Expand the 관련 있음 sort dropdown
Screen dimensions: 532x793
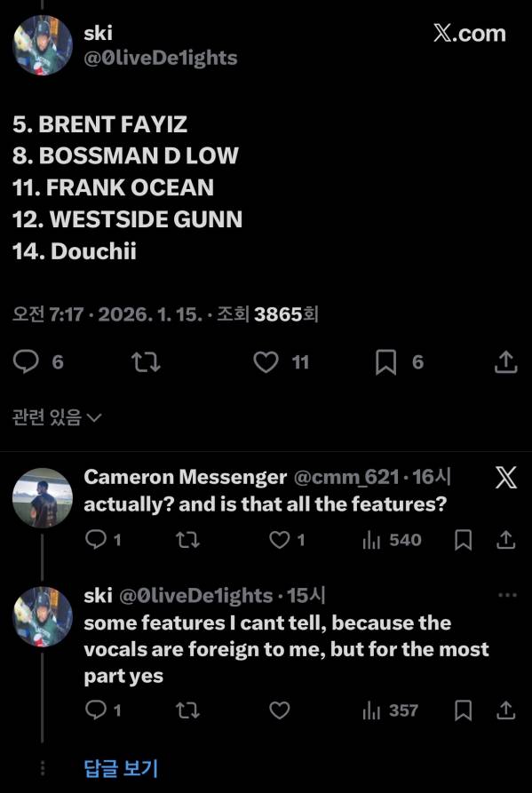coord(57,417)
